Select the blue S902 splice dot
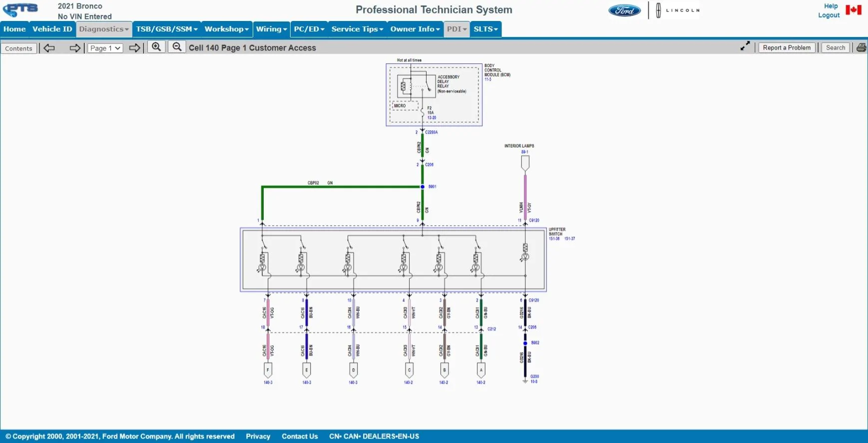868x443 pixels. [525, 343]
